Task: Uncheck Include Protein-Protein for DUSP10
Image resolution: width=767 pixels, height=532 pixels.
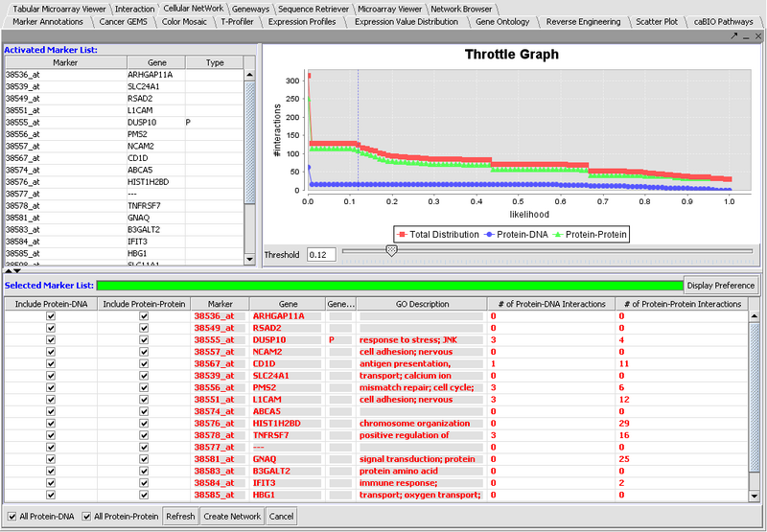Action: pyautogui.click(x=143, y=340)
